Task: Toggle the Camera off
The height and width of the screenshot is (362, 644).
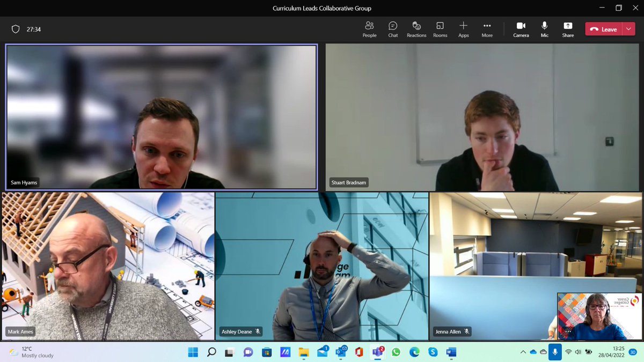Action: pyautogui.click(x=521, y=29)
